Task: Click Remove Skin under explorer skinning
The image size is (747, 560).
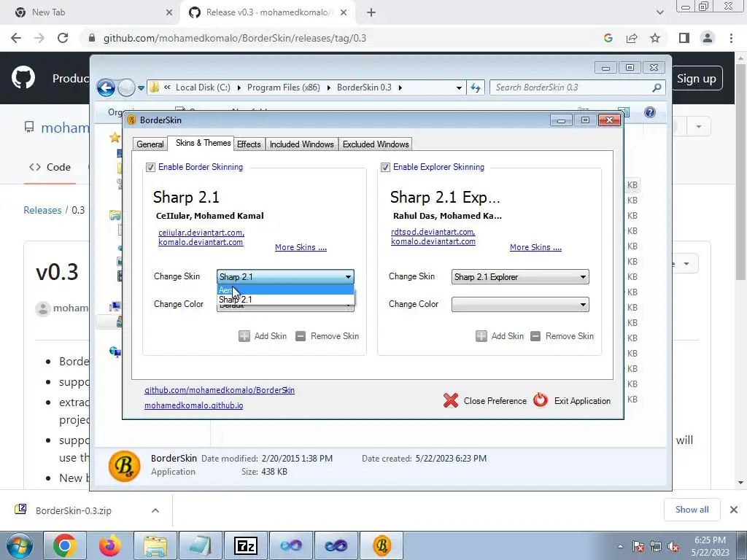Action: pos(562,336)
